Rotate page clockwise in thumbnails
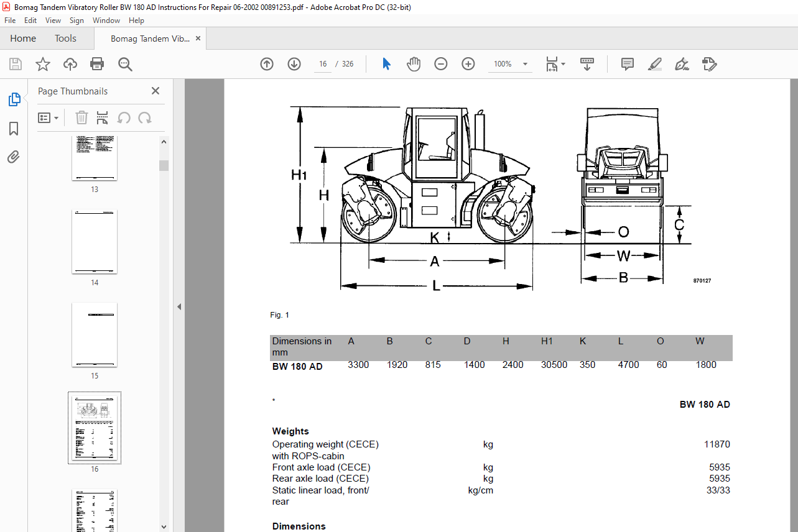 coord(145,117)
